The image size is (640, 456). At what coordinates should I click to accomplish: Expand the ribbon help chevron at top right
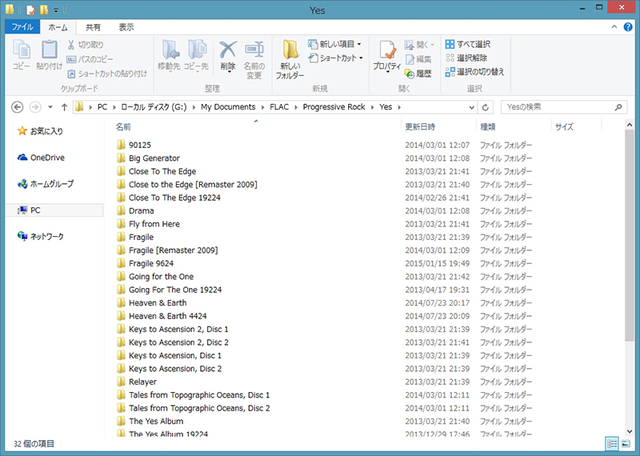(x=616, y=28)
